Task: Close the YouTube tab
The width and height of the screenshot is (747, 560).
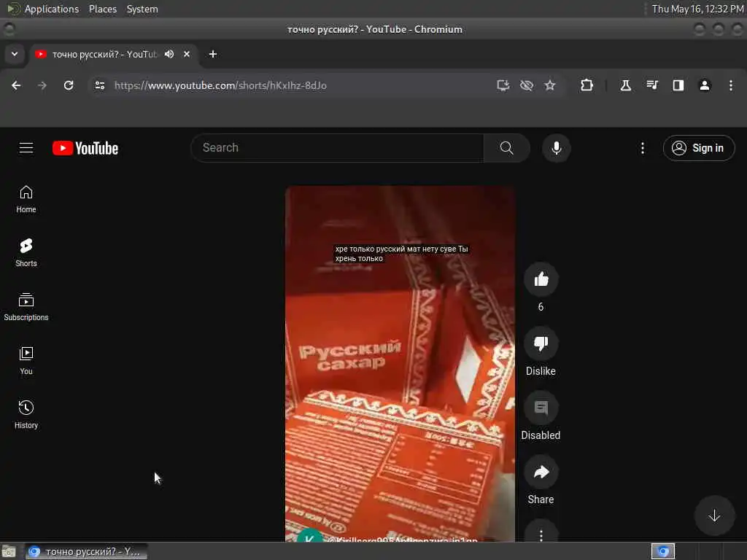Action: click(x=187, y=54)
